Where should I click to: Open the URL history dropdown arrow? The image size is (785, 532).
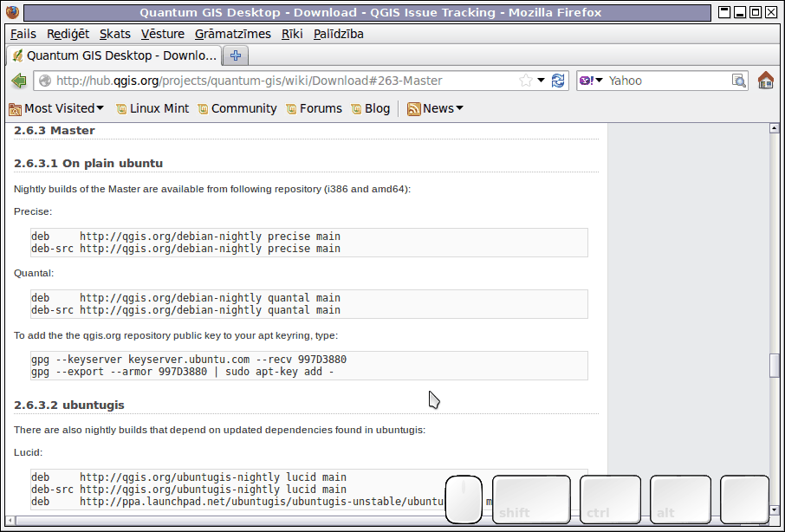pyautogui.click(x=542, y=81)
